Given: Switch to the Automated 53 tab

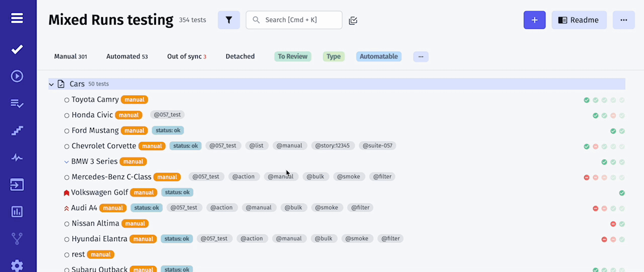Looking at the screenshot, I should tap(127, 56).
